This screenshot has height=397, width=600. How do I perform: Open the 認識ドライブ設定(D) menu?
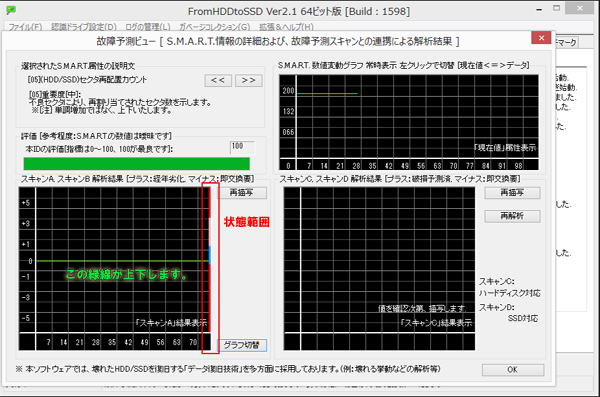coord(84,27)
